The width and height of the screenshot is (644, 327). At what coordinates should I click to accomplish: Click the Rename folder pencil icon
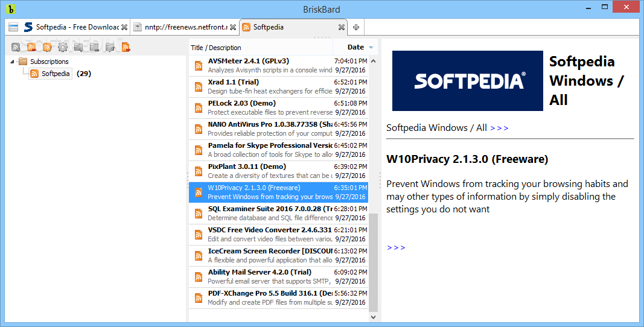click(x=110, y=47)
